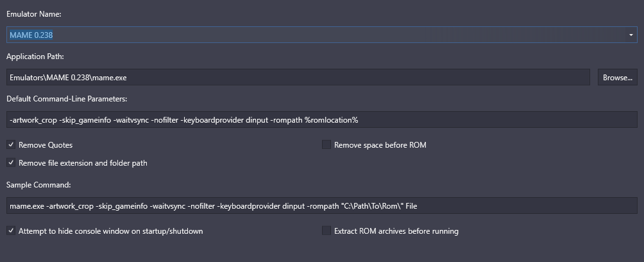Screen dimensions: 644x262
Task: Click the Default Command-Line Parameters text box
Action: [x=322, y=119]
